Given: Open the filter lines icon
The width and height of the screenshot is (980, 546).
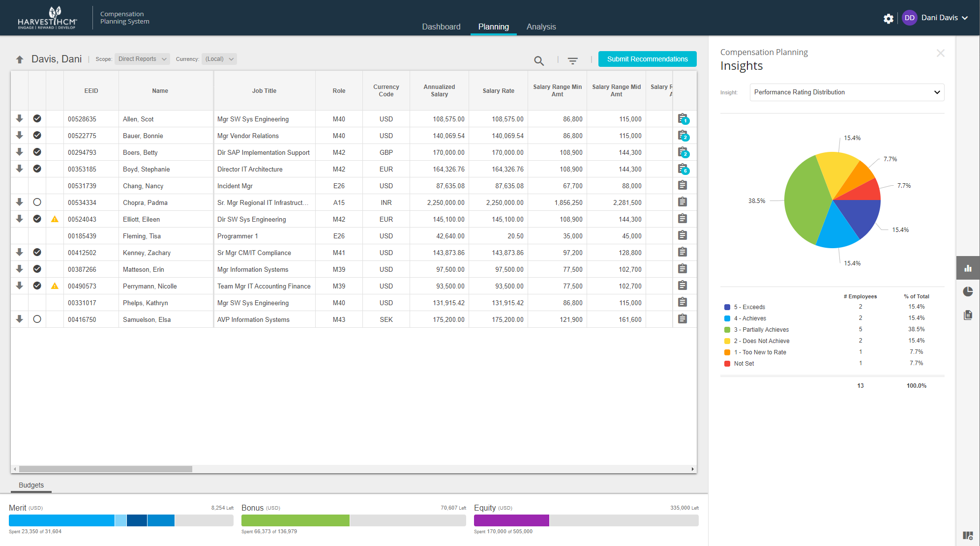Looking at the screenshot, I should [x=572, y=60].
